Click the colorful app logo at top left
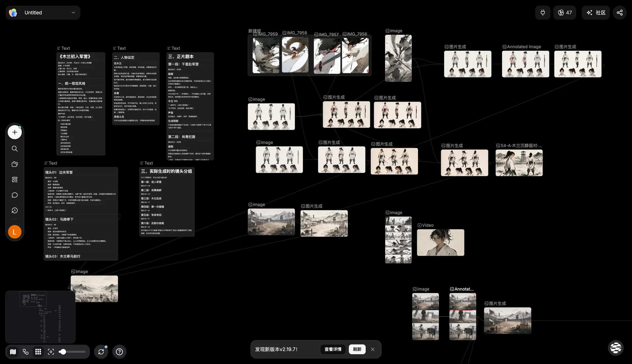Screen dimensions: 632x364 coord(13,12)
